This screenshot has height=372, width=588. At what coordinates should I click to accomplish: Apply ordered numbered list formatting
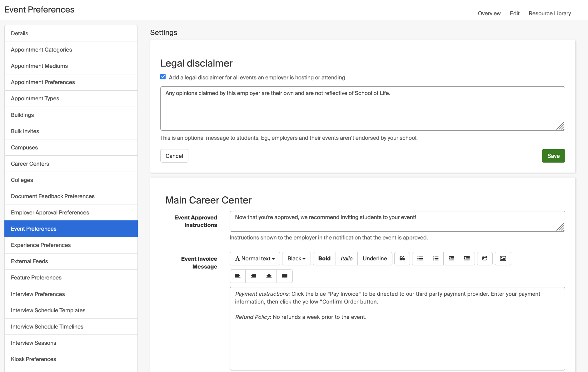(436, 259)
